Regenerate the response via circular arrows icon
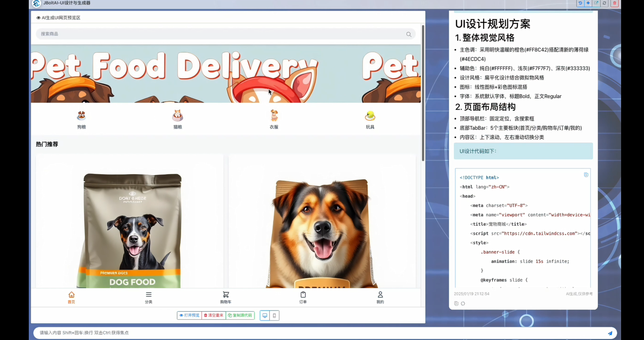Image resolution: width=644 pixels, height=340 pixels. point(463,304)
